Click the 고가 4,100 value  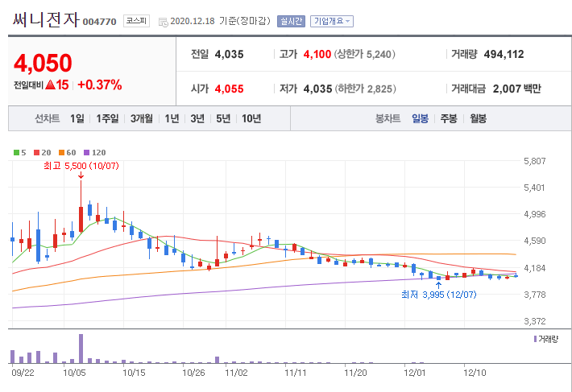[x=317, y=54]
